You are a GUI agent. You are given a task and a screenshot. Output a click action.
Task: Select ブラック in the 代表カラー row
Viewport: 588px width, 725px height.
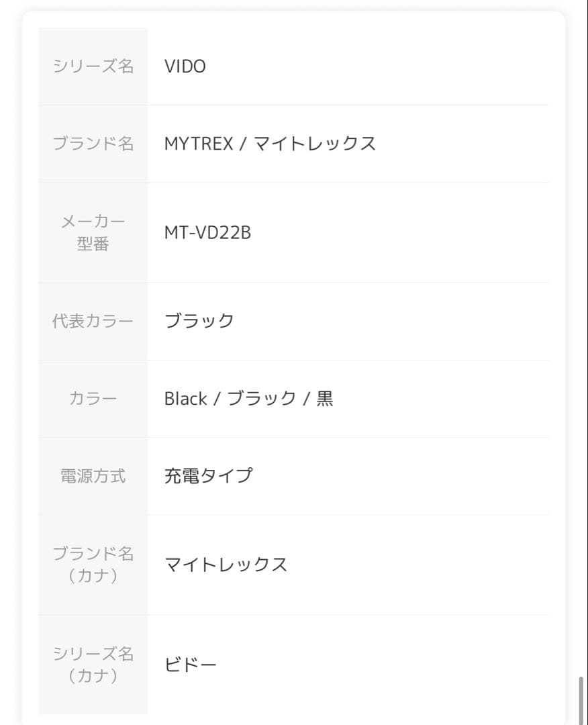[199, 321]
